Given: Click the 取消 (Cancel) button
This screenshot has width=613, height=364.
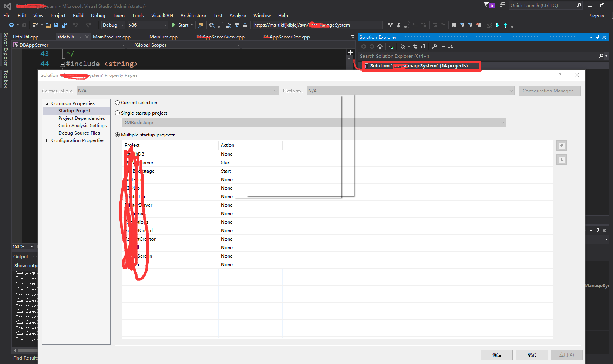Looking at the screenshot, I should coord(532,355).
